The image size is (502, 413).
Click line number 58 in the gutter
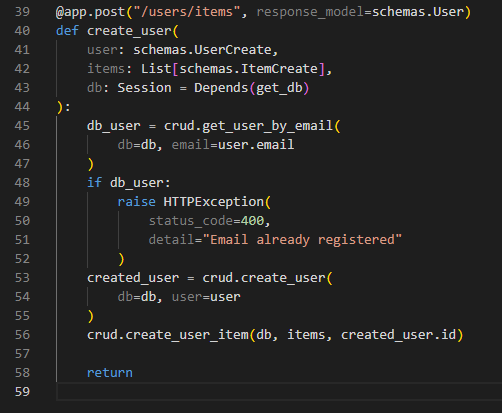pyautogui.click(x=22, y=373)
